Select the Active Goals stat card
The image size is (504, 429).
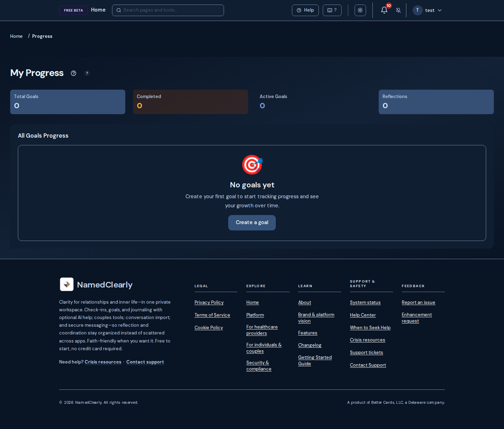click(x=313, y=102)
